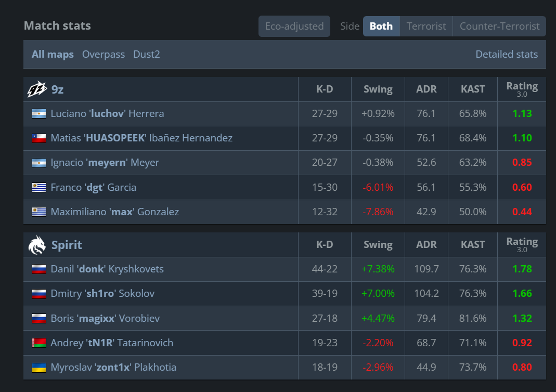Click the Rating 3.0 header in Spirit table
This screenshot has width=556, height=392.
pos(522,244)
